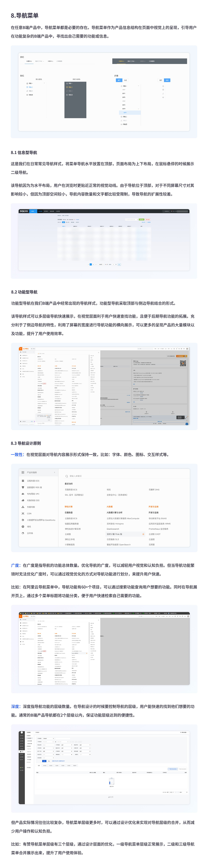
Task: Open 轻量应用服务器 link
Action: point(71,524)
